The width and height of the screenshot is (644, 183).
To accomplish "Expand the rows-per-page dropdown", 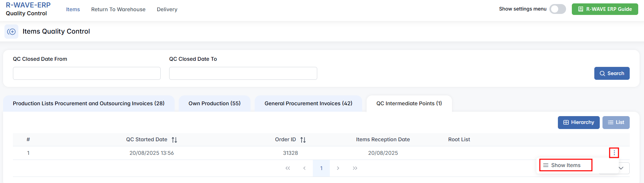I will (x=621, y=168).
